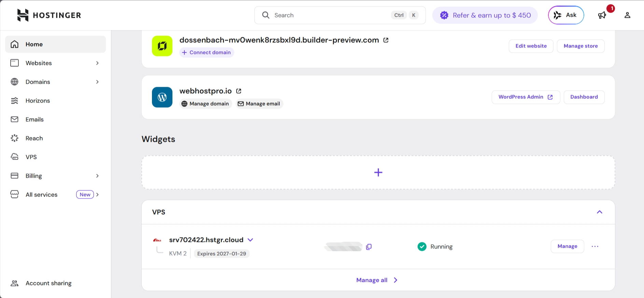Copy the VPS IP address
Image resolution: width=644 pixels, height=298 pixels.
point(369,247)
